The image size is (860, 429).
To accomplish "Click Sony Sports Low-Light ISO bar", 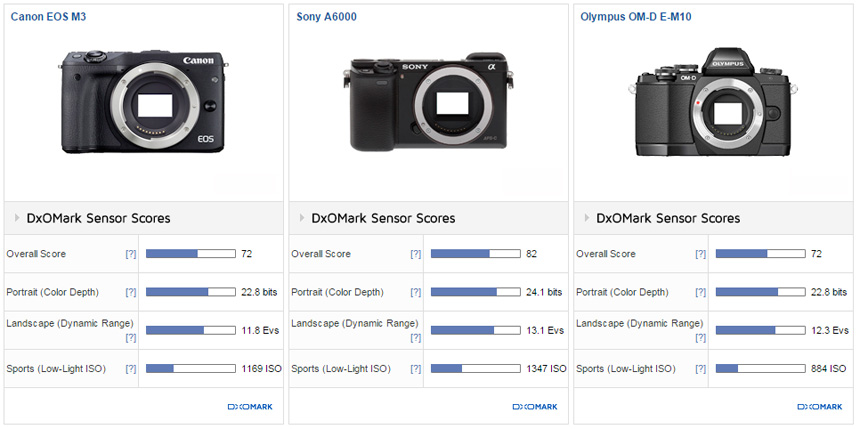I will [476, 369].
